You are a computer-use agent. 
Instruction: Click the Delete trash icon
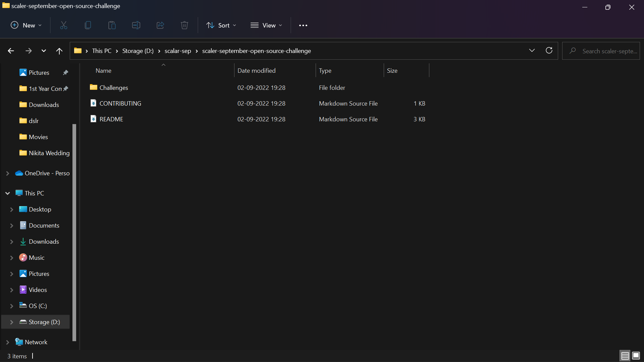coord(184,25)
